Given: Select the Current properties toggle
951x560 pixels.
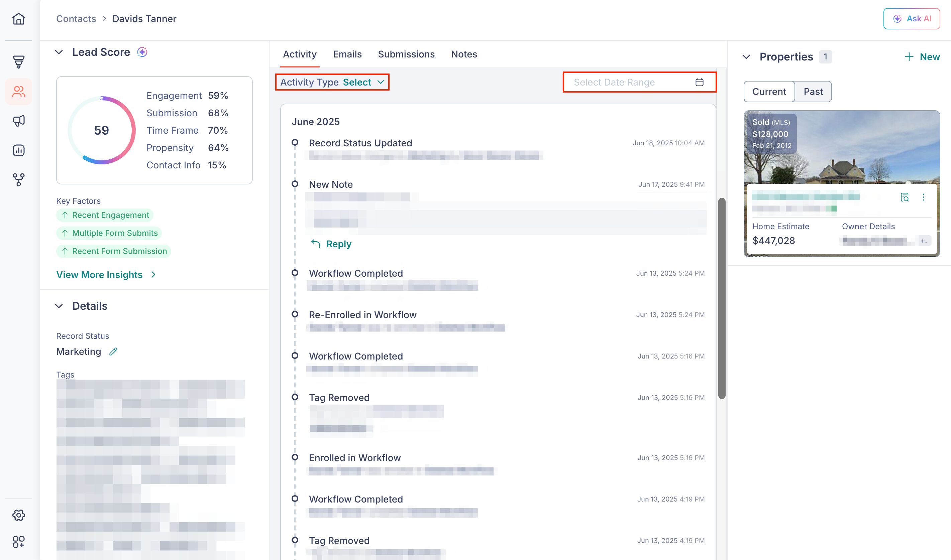Looking at the screenshot, I should 769,92.
